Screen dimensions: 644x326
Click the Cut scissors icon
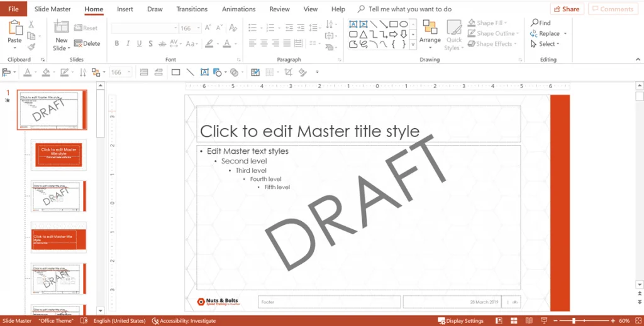(31, 25)
